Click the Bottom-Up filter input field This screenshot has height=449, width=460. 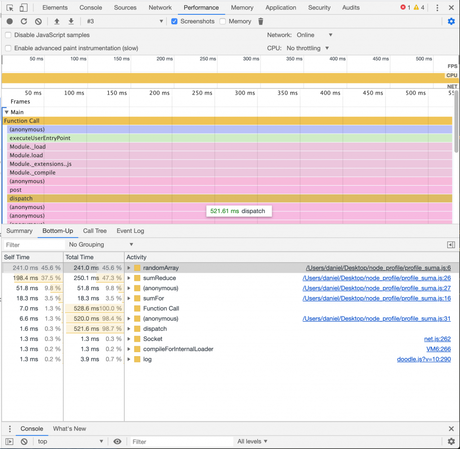click(34, 245)
